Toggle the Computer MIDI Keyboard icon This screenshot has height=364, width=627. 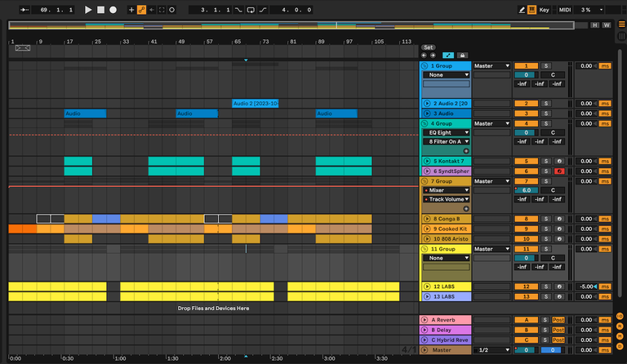pos(531,10)
